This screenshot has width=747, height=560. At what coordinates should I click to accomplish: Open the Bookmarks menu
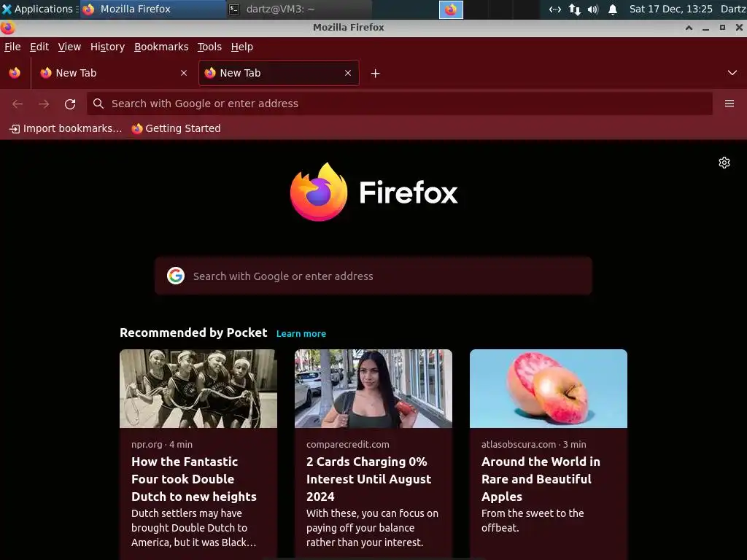pos(161,47)
